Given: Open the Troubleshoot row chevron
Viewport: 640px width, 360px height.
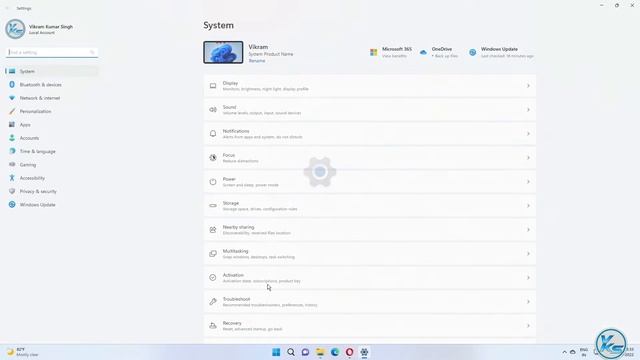Looking at the screenshot, I should pos(528,302).
